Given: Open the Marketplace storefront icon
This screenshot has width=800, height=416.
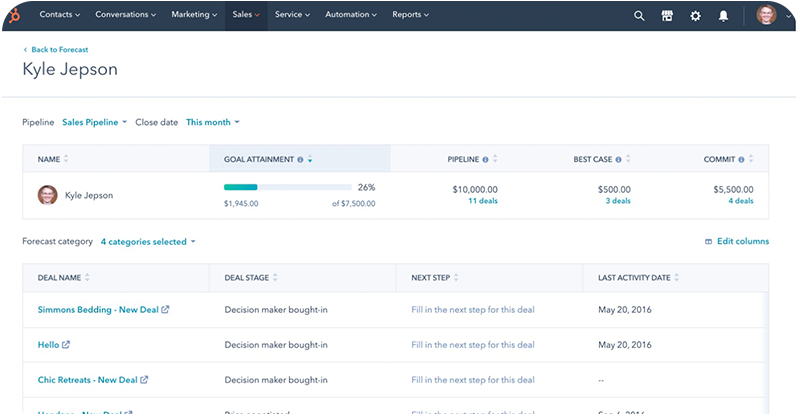Looking at the screenshot, I should [667, 16].
